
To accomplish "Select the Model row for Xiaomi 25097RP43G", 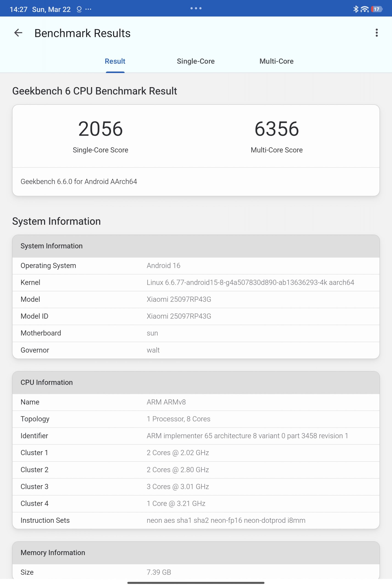I will point(178,299).
